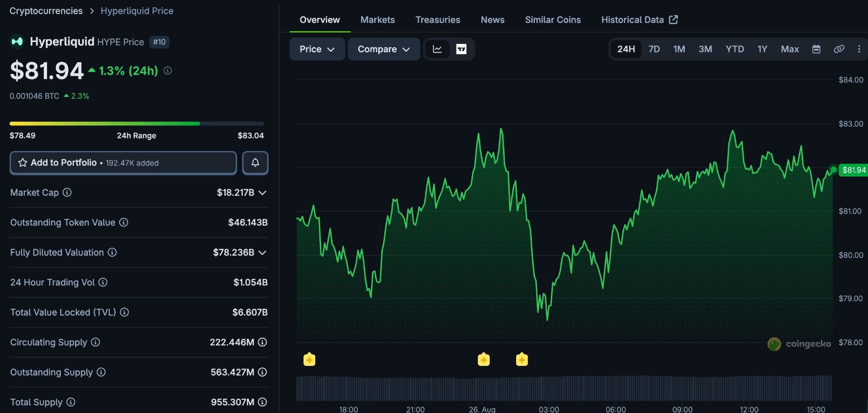
Task: Click the $18.217B market cap value
Action: point(235,193)
